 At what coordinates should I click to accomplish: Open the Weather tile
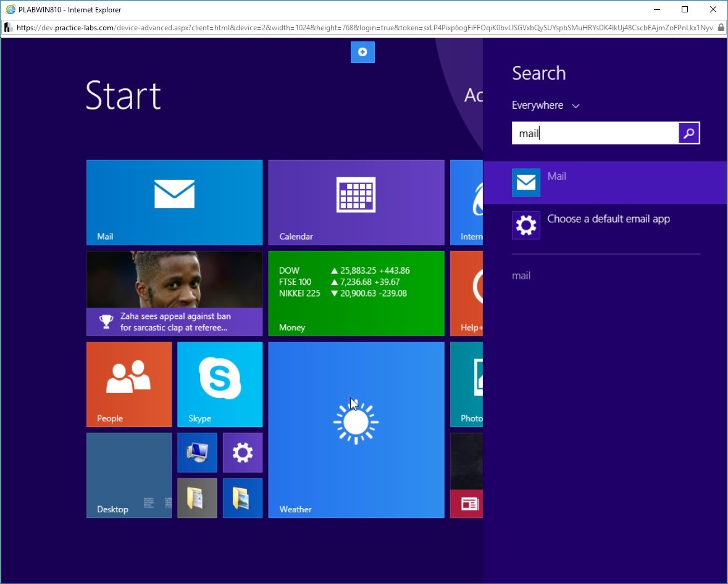coord(356,430)
